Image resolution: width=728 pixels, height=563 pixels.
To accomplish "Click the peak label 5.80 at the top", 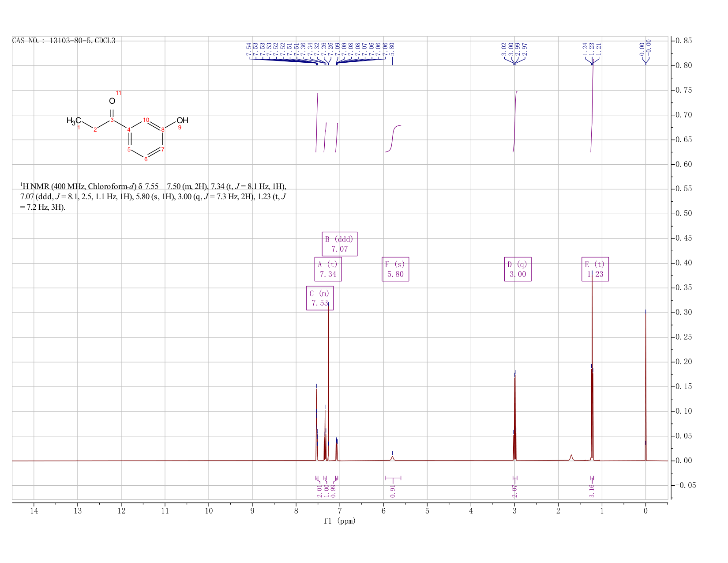I will click(x=391, y=49).
